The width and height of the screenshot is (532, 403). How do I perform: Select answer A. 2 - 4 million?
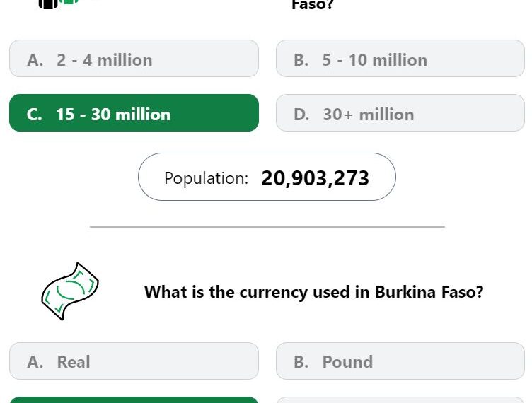click(134, 58)
